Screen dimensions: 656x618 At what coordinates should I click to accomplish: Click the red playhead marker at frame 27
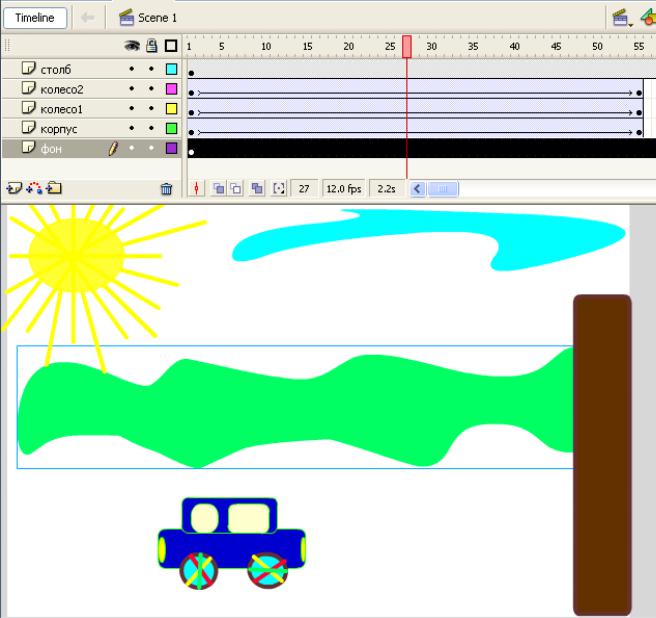point(406,46)
